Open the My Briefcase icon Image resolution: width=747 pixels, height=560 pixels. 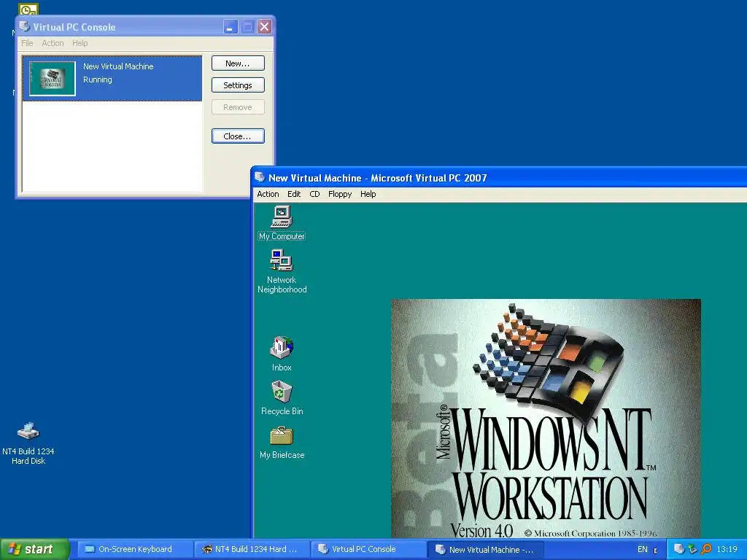click(282, 442)
